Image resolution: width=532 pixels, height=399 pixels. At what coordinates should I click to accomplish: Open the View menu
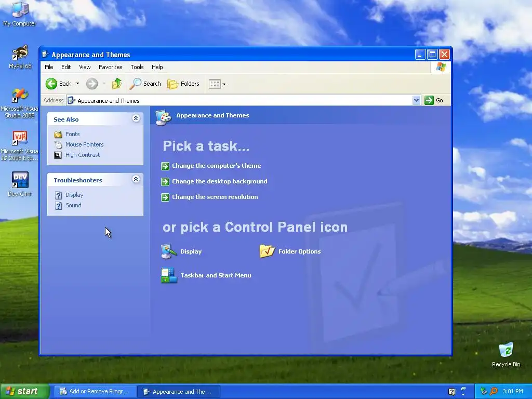(x=85, y=67)
